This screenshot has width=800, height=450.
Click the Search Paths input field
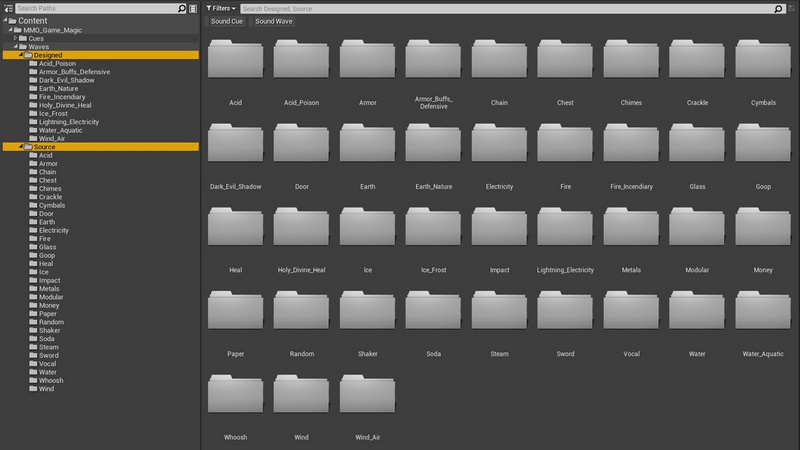click(x=95, y=8)
